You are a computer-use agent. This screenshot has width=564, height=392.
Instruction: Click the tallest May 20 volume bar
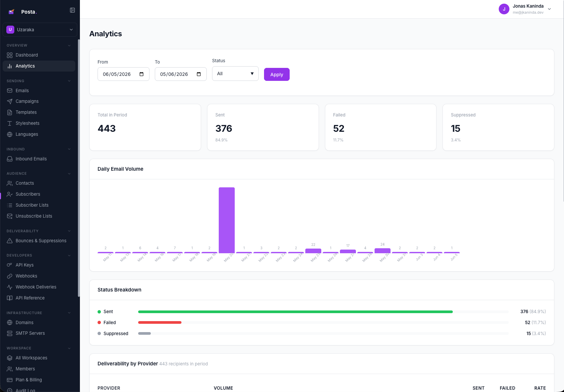(x=227, y=220)
